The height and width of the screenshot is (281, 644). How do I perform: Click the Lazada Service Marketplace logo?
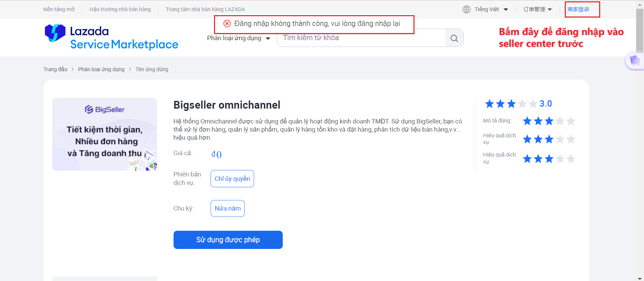coord(111,37)
